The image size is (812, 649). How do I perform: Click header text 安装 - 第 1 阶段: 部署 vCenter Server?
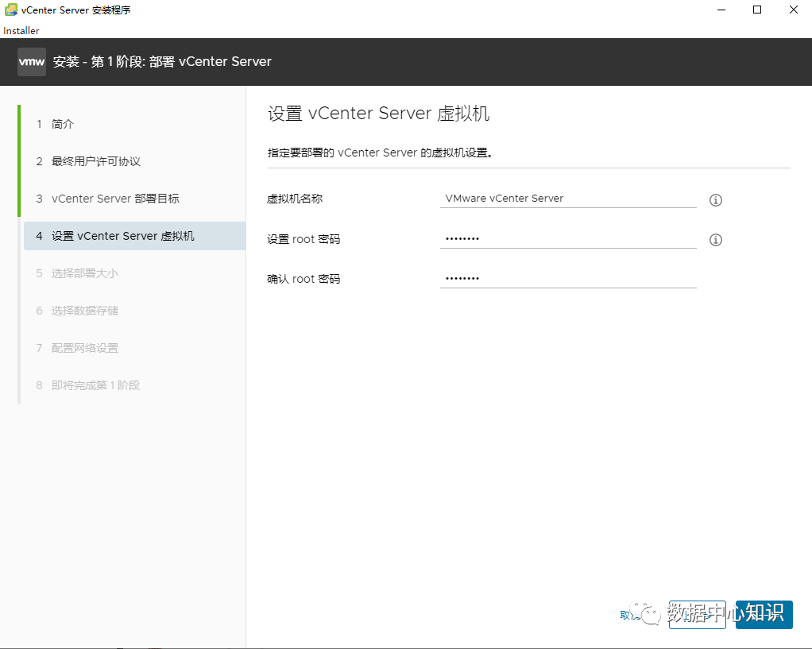click(x=162, y=62)
